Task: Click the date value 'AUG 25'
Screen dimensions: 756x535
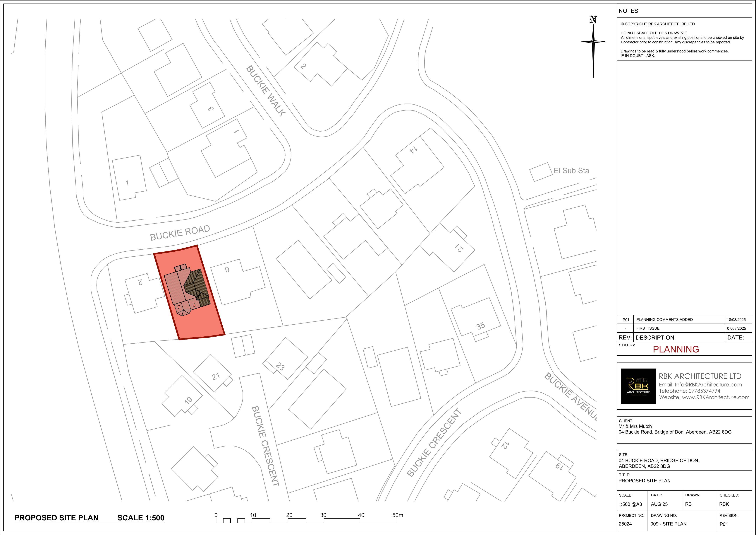Action: coord(659,504)
